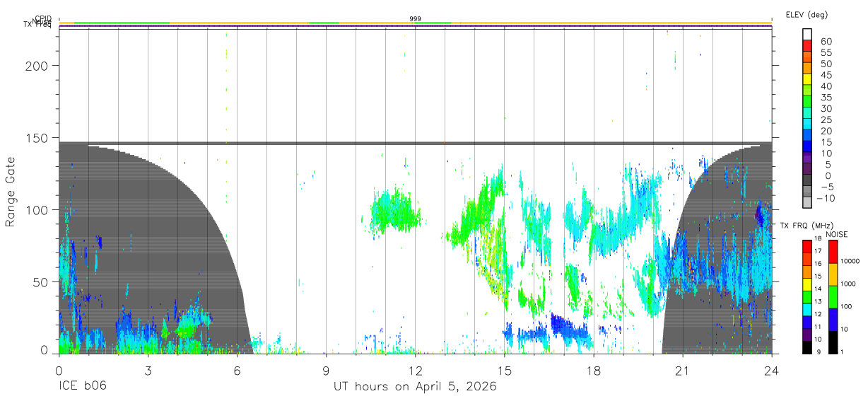Select the "−5" label on the ELEV scale
The height and width of the screenshot is (401, 868).
pos(826,187)
